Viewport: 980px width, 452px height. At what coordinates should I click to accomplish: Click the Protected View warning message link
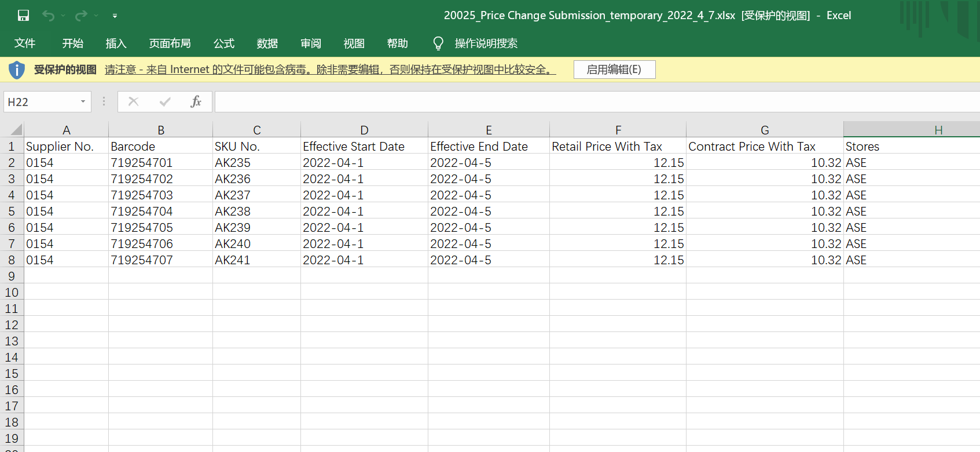coord(330,70)
